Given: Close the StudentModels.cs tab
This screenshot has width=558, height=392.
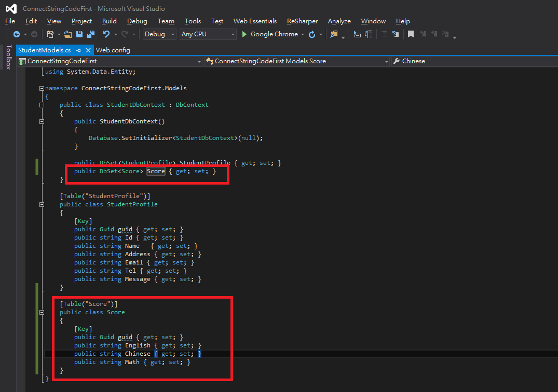Looking at the screenshot, I should pyautogui.click(x=88, y=50).
